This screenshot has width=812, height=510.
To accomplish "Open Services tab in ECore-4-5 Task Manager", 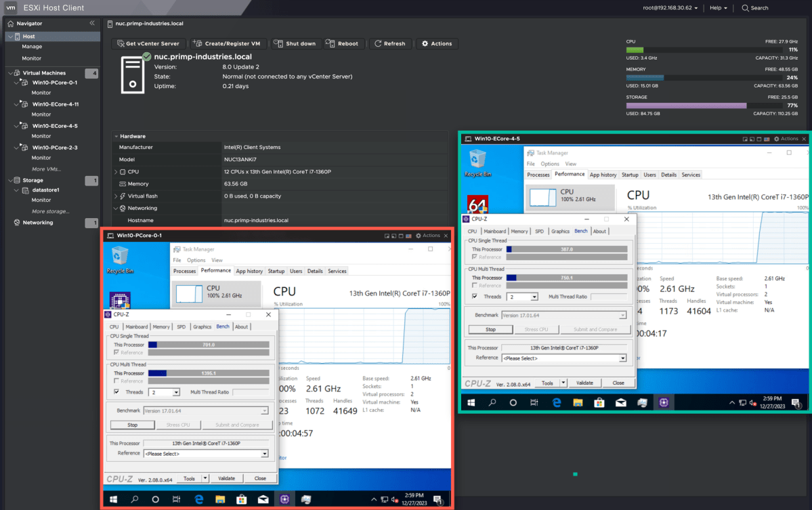I will pos(691,175).
